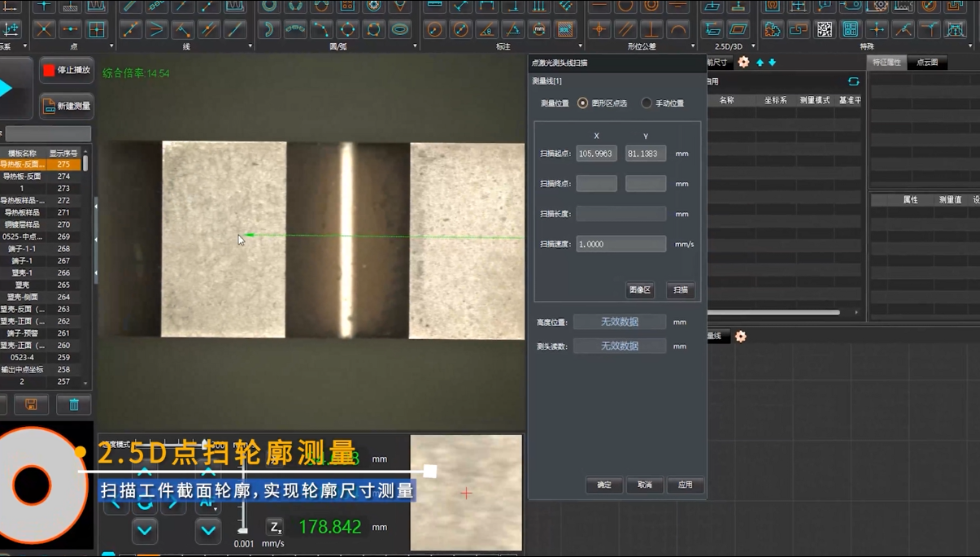Click the blue move-up arrow icon

(760, 63)
